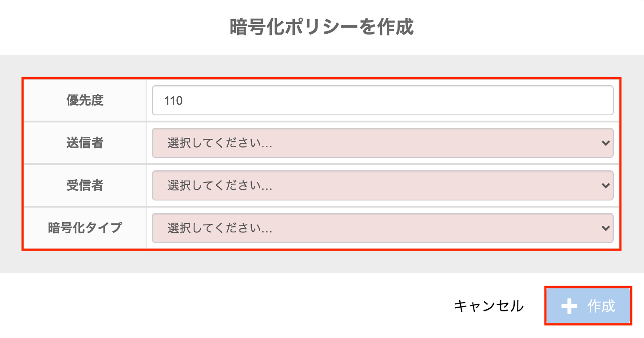Click the plus icon on the 作成 button
Viewport: 644px width, 338px height.
click(x=569, y=306)
